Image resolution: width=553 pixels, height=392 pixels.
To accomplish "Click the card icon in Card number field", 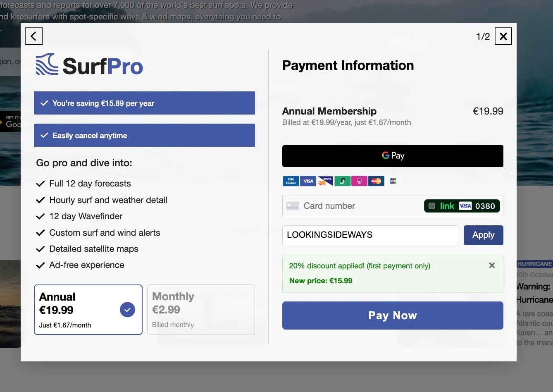I will click(x=293, y=206).
